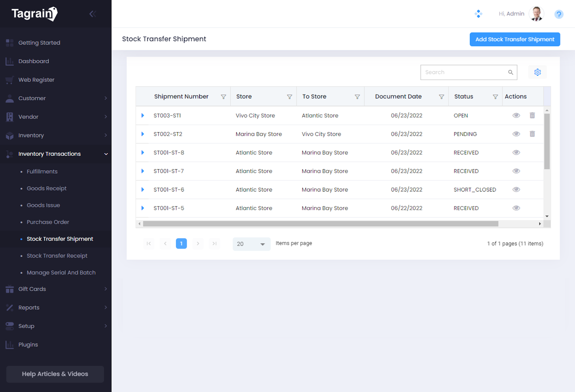Open Stock Transfer Receipt page
Screen dimensions: 575x392
point(57,255)
